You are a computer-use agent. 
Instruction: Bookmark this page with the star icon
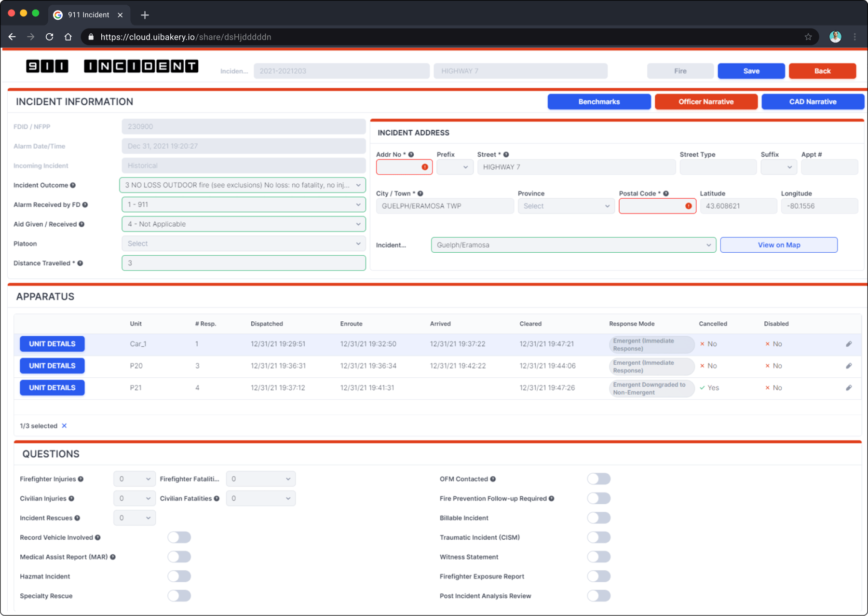808,37
